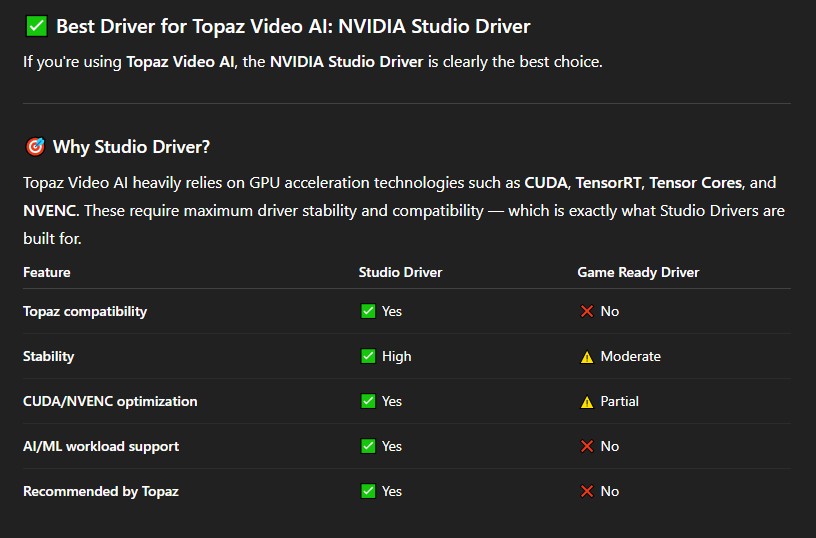Screen dimensions: 816x538
Task: Select the Studio Driver column header
Action: (x=400, y=272)
